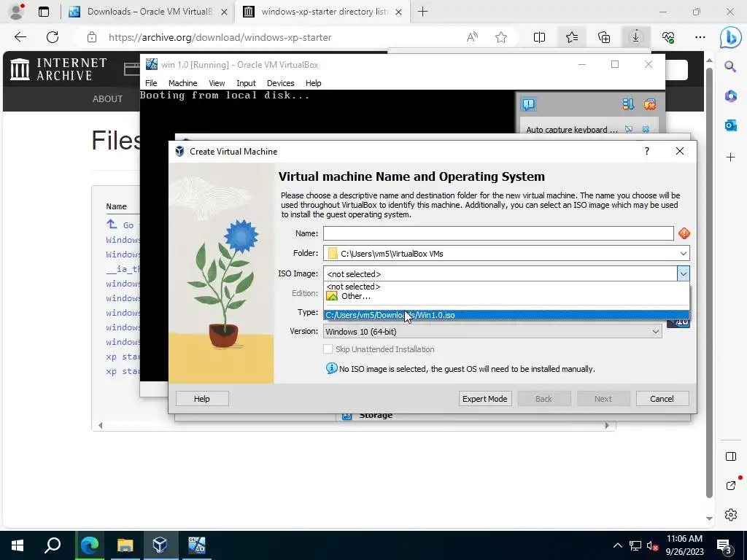Viewport: 747px width, 560px height.
Task: Click file list scroll right arrow
Action: tap(607, 425)
